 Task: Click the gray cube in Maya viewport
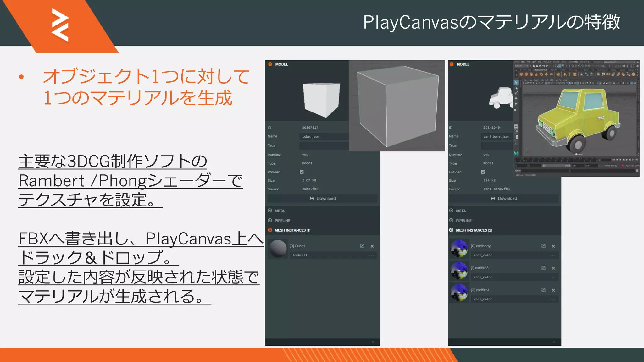coord(398,106)
